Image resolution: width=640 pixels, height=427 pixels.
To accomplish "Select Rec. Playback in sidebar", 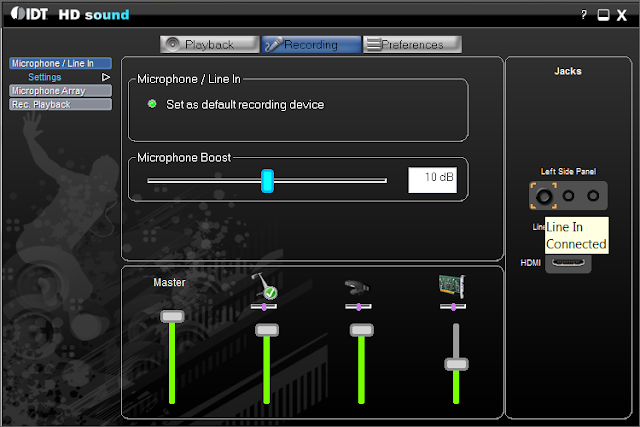I will coord(60,105).
